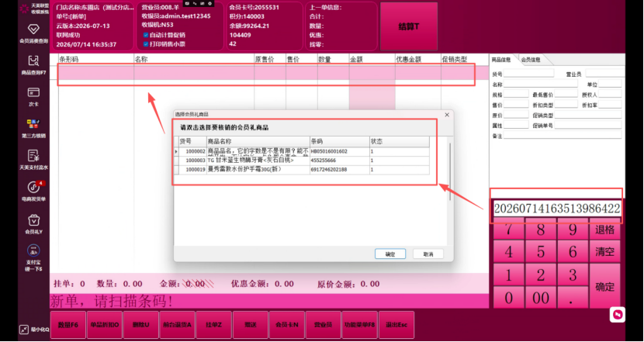The height and width of the screenshot is (342, 644).
Task: Click 单品折扣O button
Action: 104,325
